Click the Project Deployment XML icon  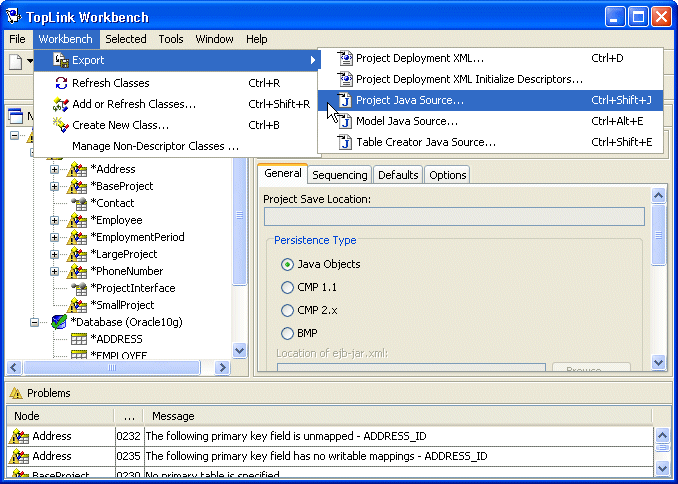(345, 58)
